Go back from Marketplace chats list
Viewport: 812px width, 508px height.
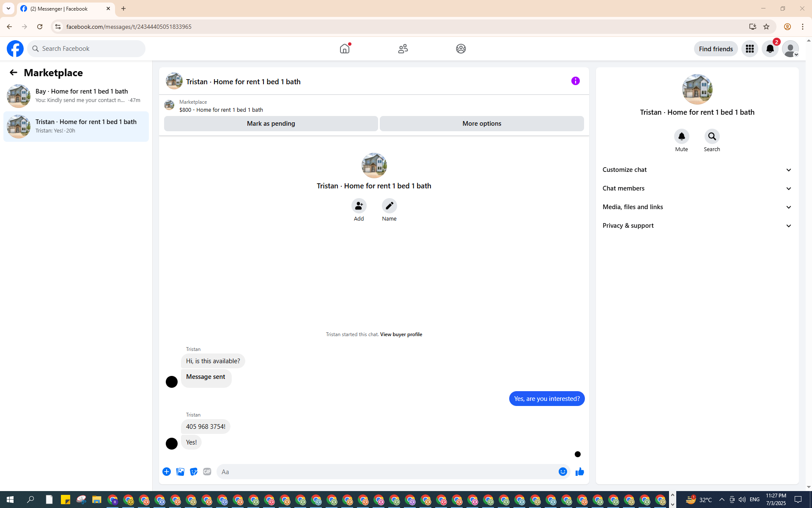pyautogui.click(x=14, y=72)
